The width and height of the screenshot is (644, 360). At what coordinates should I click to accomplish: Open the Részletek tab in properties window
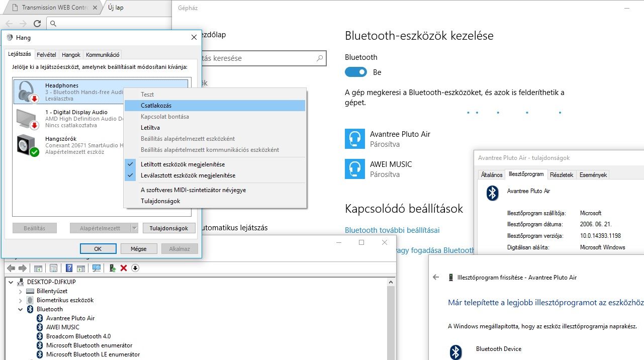pyautogui.click(x=562, y=175)
